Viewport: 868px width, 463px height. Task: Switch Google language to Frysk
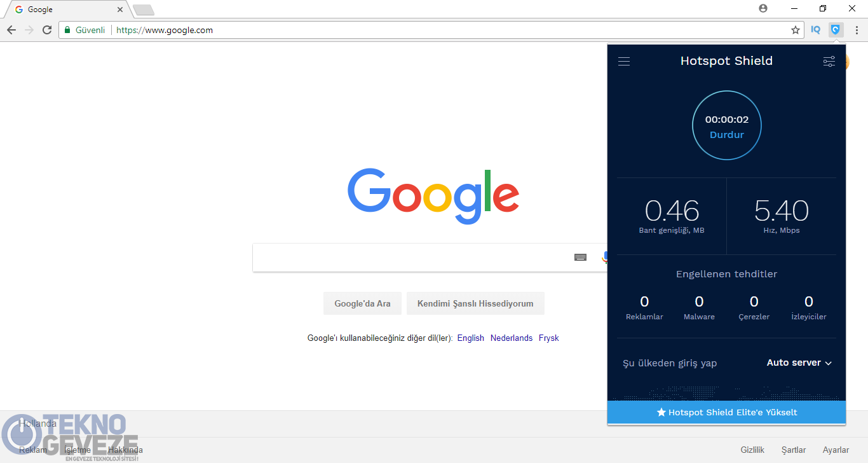pos(548,338)
